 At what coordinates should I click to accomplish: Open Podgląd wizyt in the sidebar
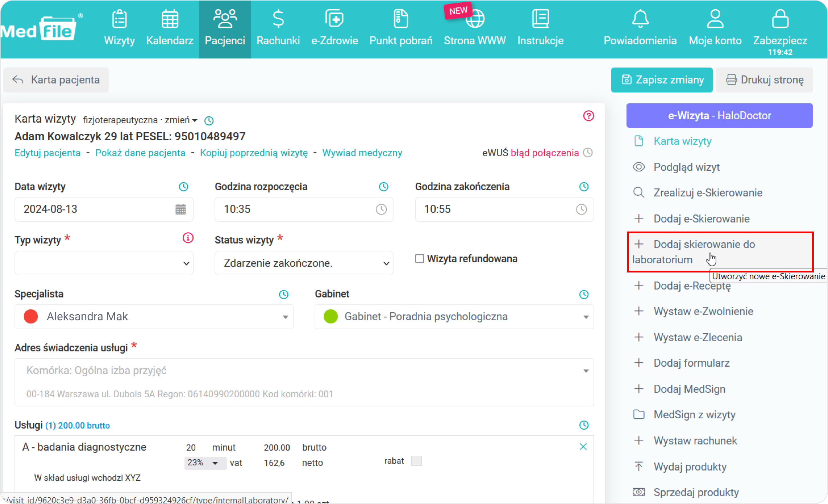[x=686, y=167]
